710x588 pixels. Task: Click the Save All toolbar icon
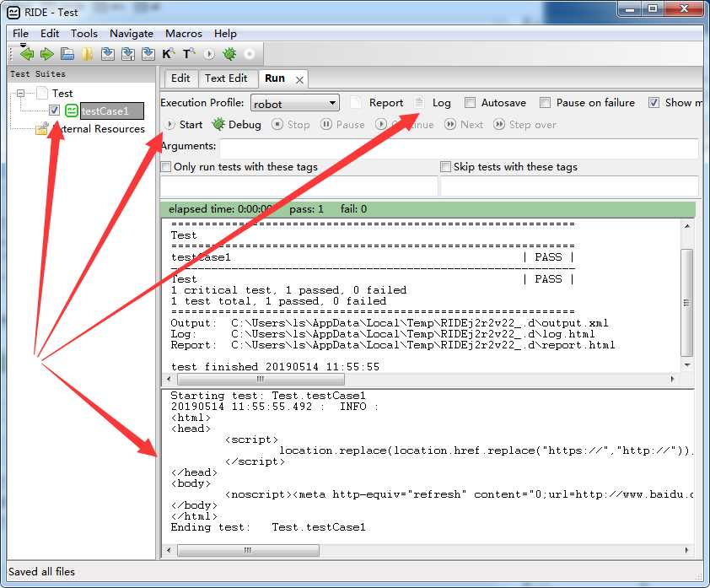[128, 54]
